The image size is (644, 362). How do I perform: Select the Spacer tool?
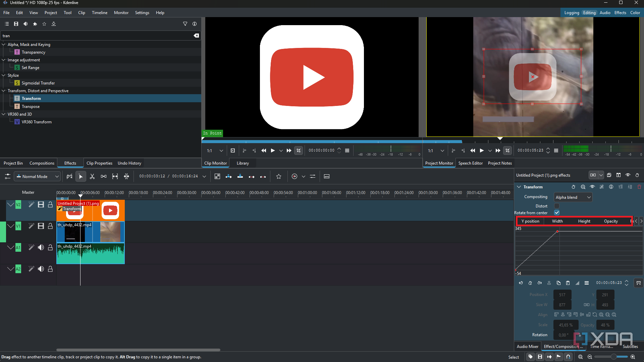[104, 177]
